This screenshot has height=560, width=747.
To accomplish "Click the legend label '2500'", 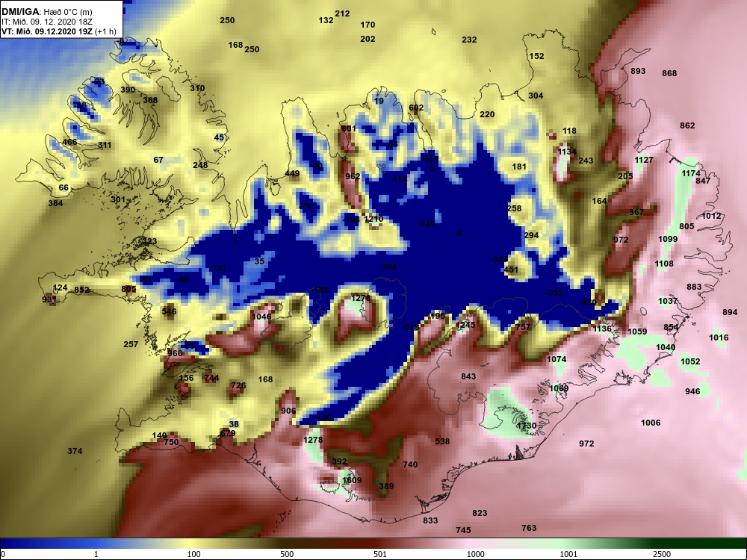I will click(662, 554).
